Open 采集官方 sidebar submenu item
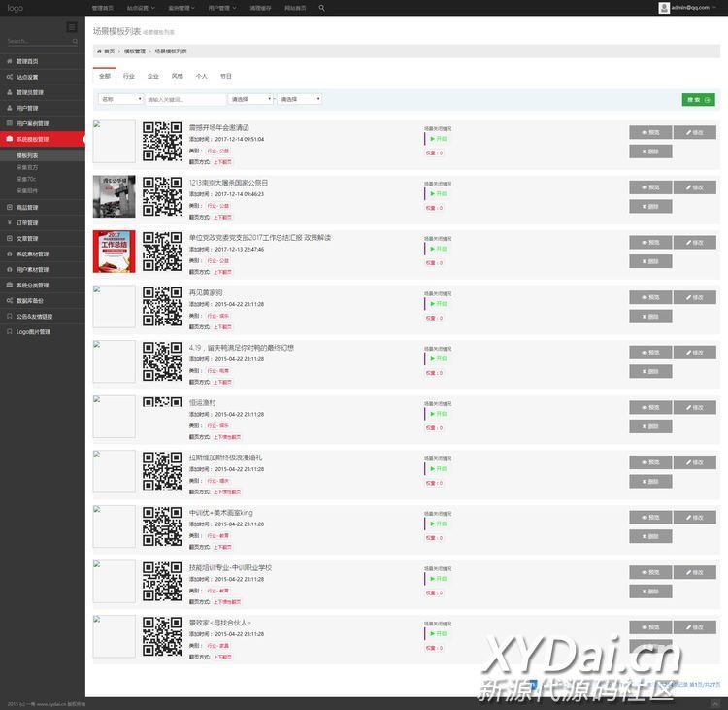The image size is (728, 710). pos(27,167)
